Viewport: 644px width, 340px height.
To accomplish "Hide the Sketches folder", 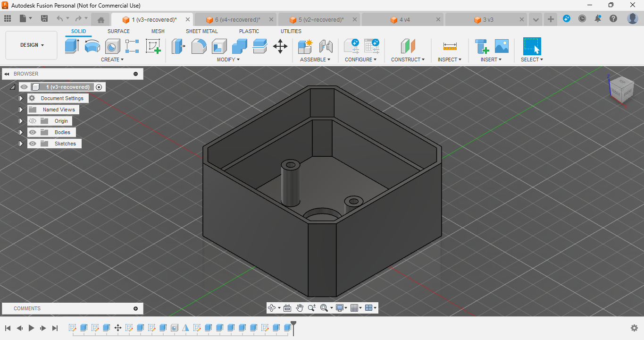I will (33, 144).
